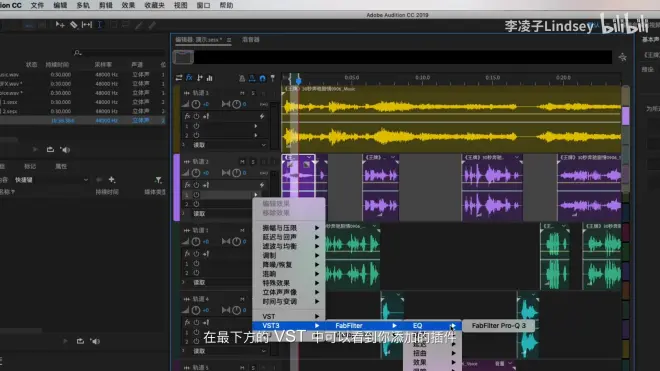Click the search icon in files panel

coord(77,53)
